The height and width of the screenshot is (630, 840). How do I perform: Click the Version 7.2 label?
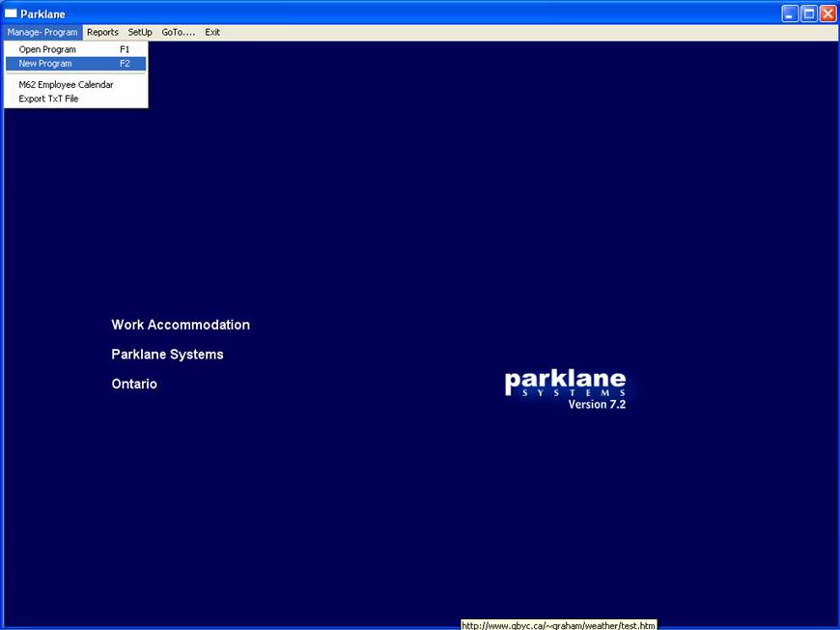coord(597,404)
